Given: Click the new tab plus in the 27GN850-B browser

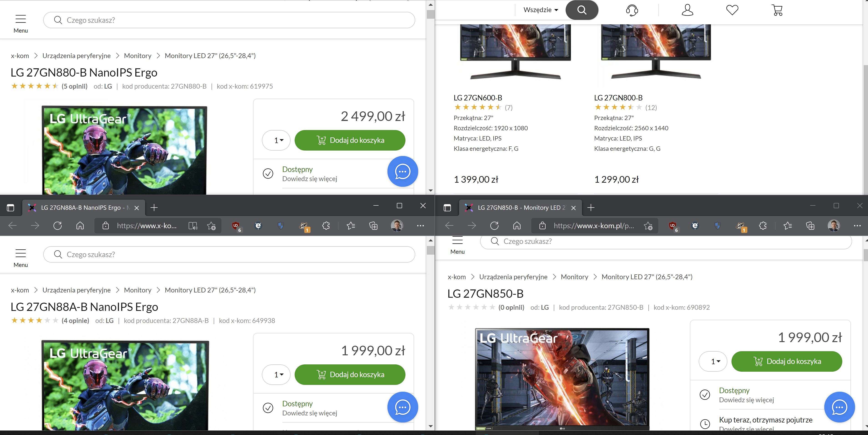Looking at the screenshot, I should point(591,207).
